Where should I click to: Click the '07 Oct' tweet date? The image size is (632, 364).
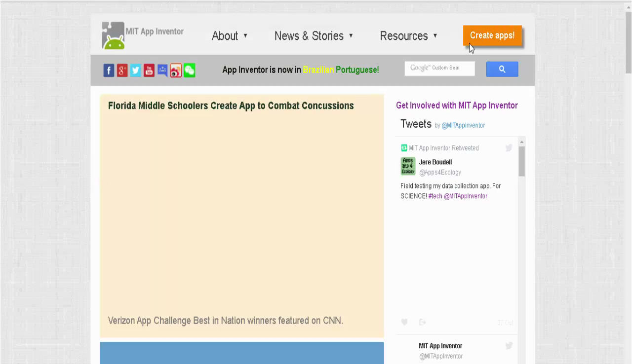coord(505,323)
